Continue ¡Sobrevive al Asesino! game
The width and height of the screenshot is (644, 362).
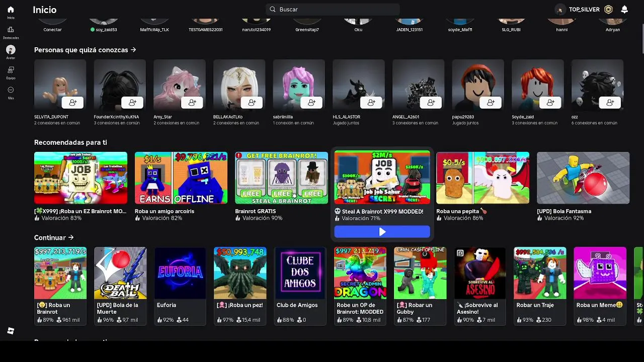480,286
